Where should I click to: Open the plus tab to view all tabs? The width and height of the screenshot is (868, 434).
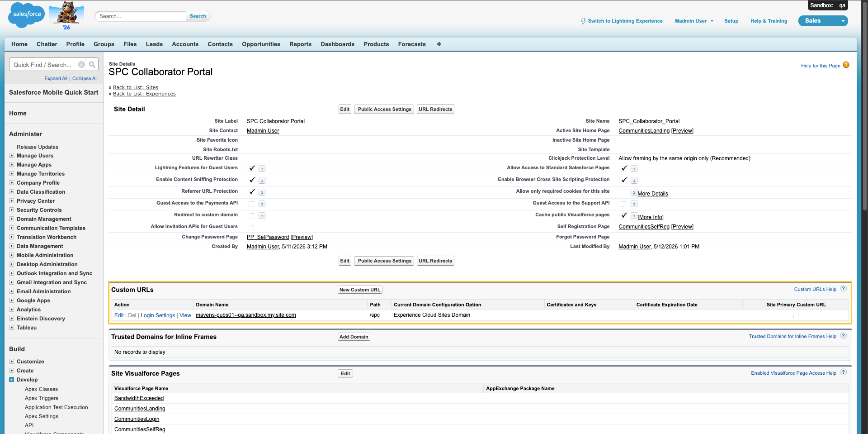click(439, 44)
